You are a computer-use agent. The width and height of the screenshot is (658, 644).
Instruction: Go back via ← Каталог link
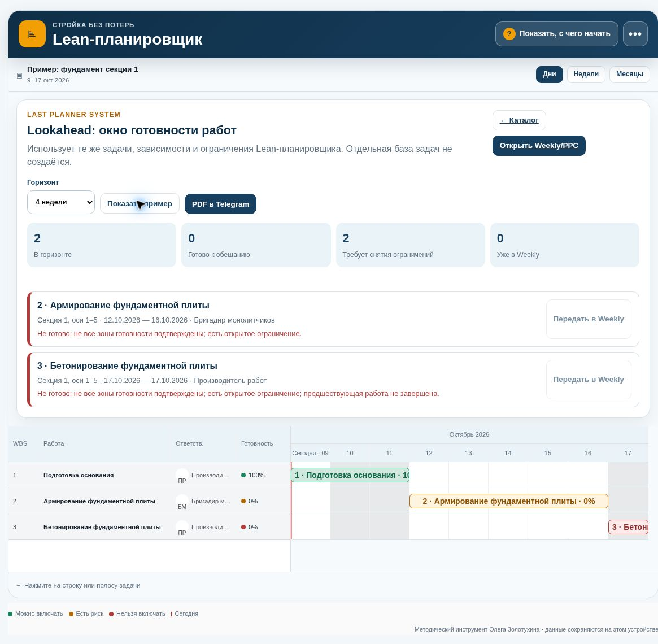519,120
